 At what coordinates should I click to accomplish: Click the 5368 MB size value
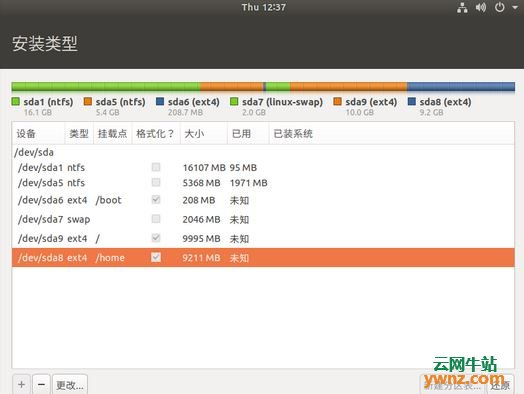point(201,183)
